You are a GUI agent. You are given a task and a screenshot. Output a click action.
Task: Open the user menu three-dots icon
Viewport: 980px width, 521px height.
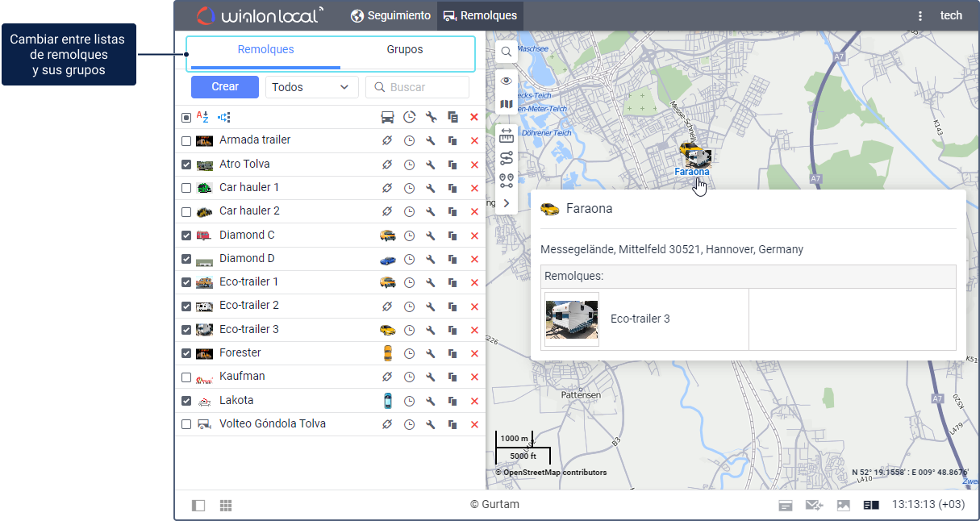(x=920, y=15)
